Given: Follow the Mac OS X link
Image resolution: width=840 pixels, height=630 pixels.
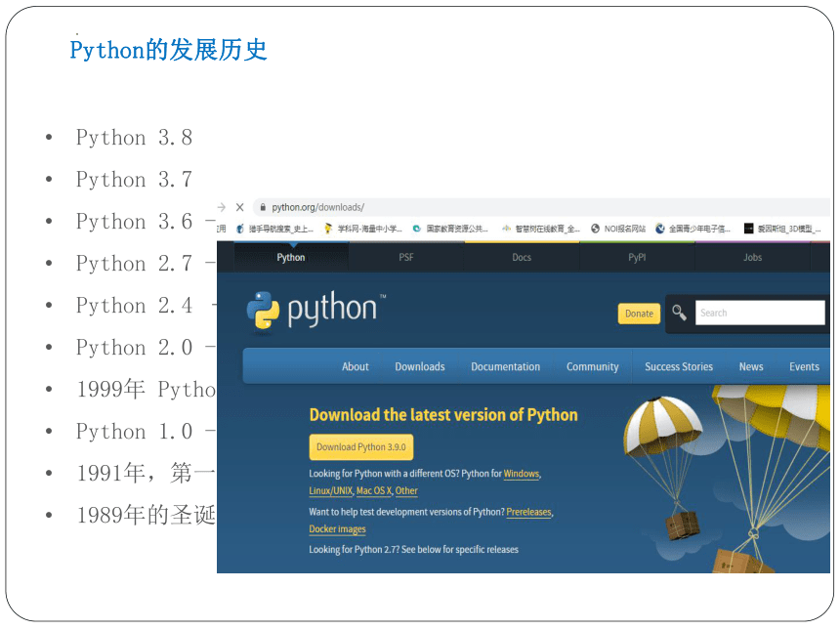Looking at the screenshot, I should click(374, 490).
